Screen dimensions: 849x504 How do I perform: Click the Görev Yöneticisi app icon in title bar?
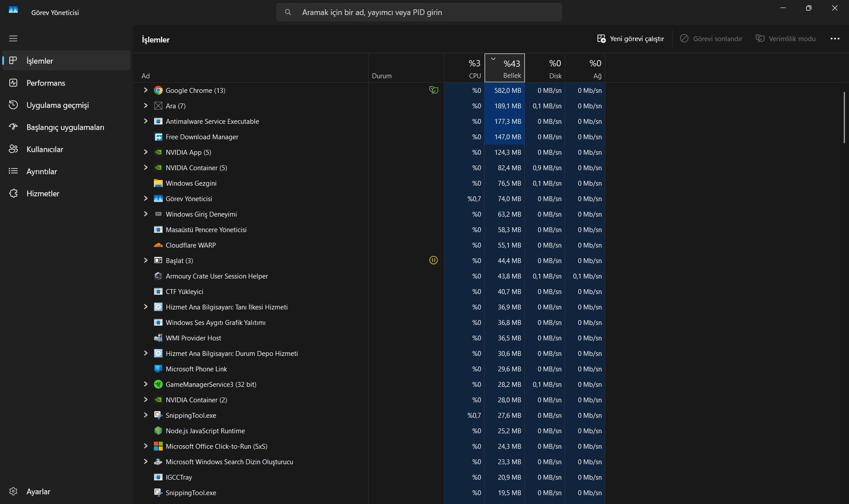pos(13,10)
